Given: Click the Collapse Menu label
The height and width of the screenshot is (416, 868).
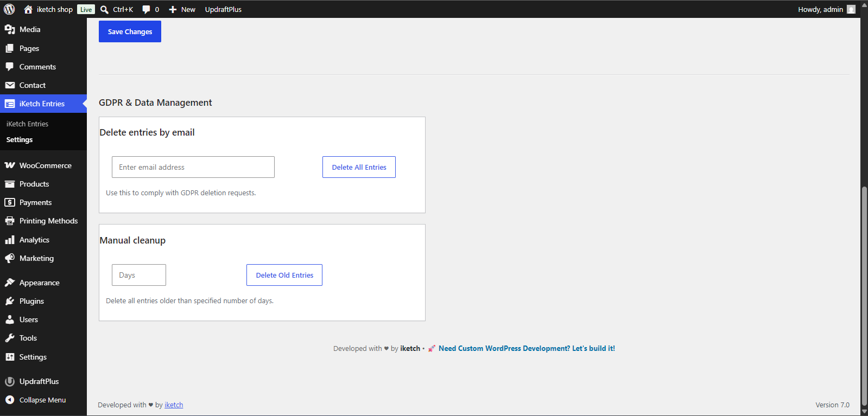Looking at the screenshot, I should point(42,400).
